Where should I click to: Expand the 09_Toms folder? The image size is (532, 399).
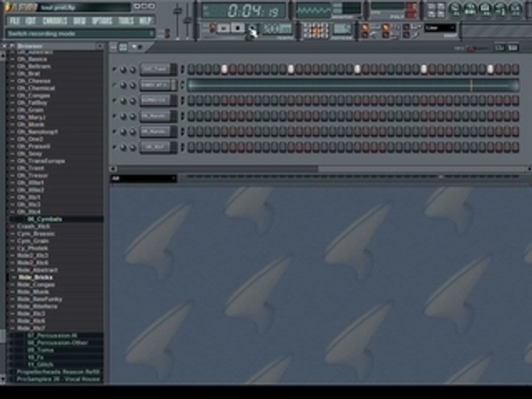coord(40,350)
